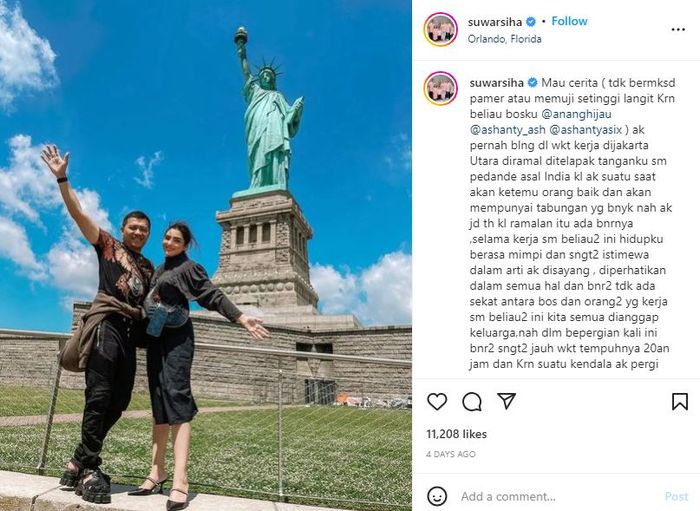Follow the suwarsiha account
700x511 pixels.
coord(569,21)
